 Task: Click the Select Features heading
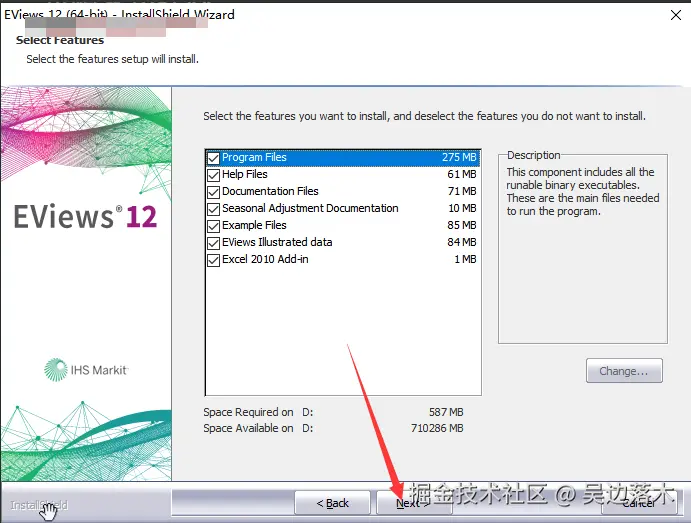(x=60, y=40)
